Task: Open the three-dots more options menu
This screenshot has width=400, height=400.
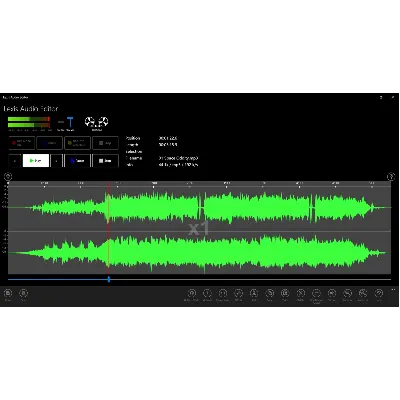Action: [393, 289]
